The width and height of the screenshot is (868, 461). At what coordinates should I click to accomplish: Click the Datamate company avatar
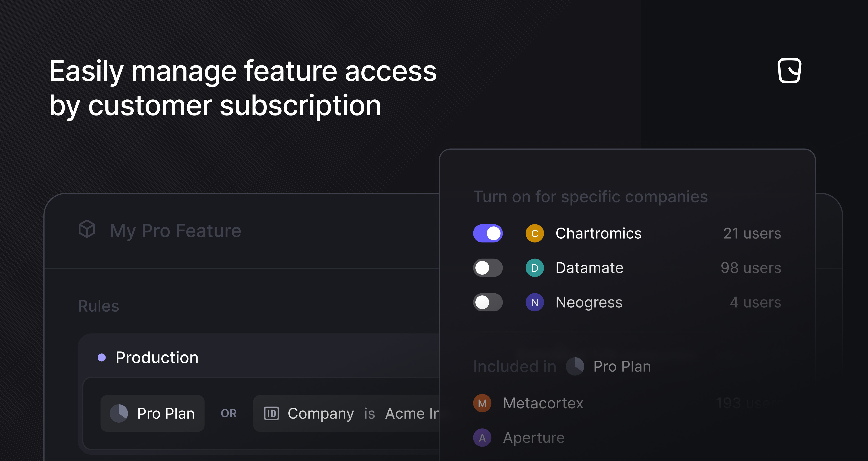click(534, 268)
